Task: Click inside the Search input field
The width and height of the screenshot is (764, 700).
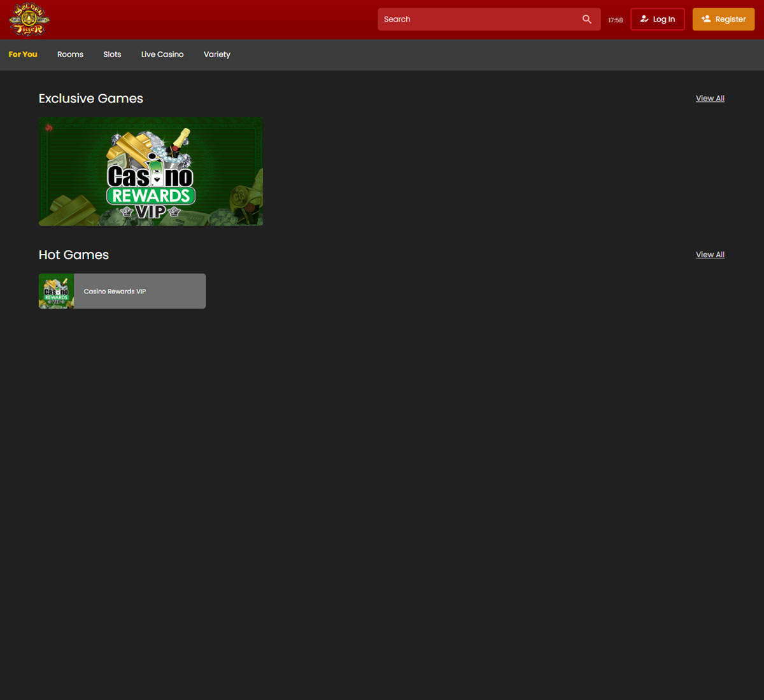Action: tap(478, 19)
